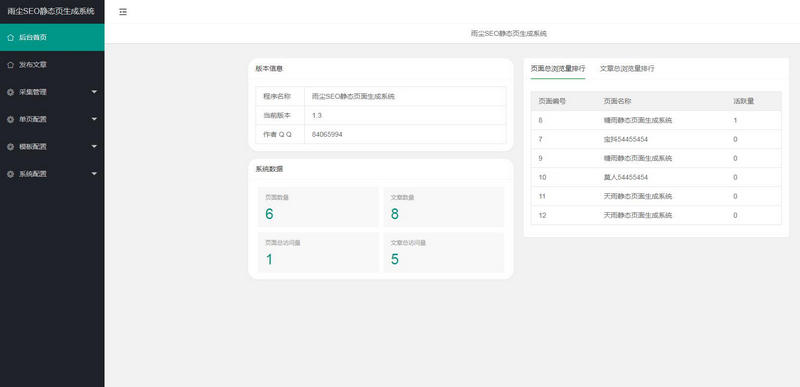Open the 发布文章 menu item
800x387 pixels.
point(52,65)
